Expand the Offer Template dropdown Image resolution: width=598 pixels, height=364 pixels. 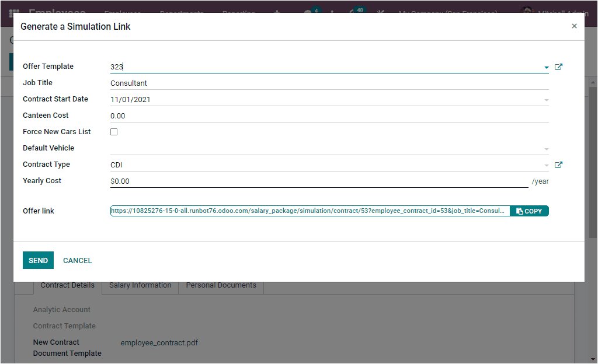pos(545,66)
